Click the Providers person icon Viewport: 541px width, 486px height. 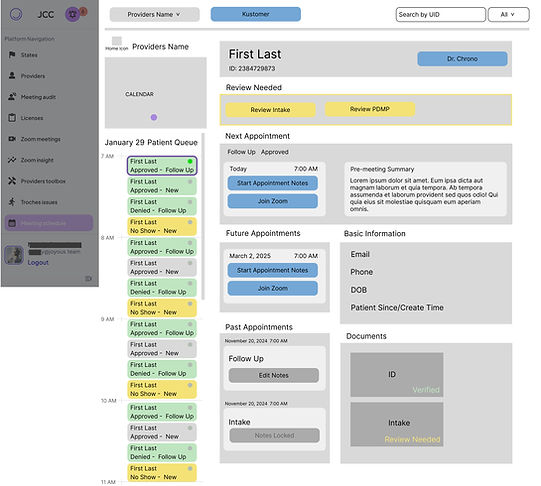pos(12,76)
